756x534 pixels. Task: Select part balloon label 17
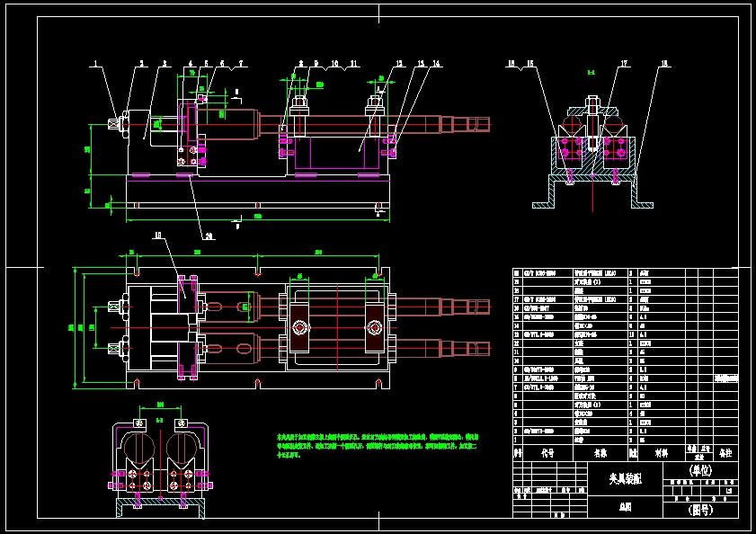[x=625, y=63]
